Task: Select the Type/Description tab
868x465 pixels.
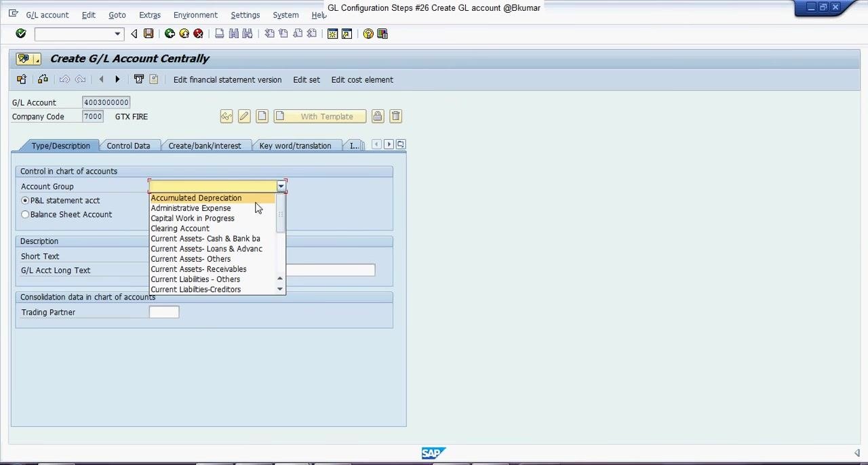Action: 60,146
